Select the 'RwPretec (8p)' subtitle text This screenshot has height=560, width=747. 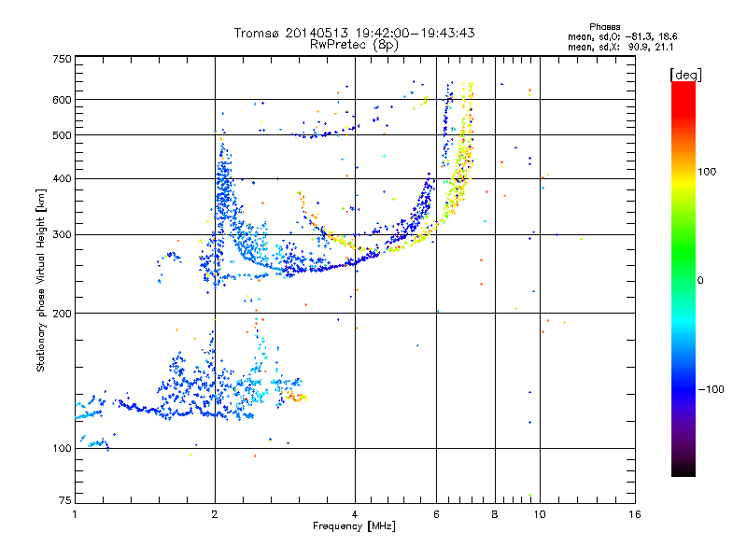pyautogui.click(x=354, y=45)
